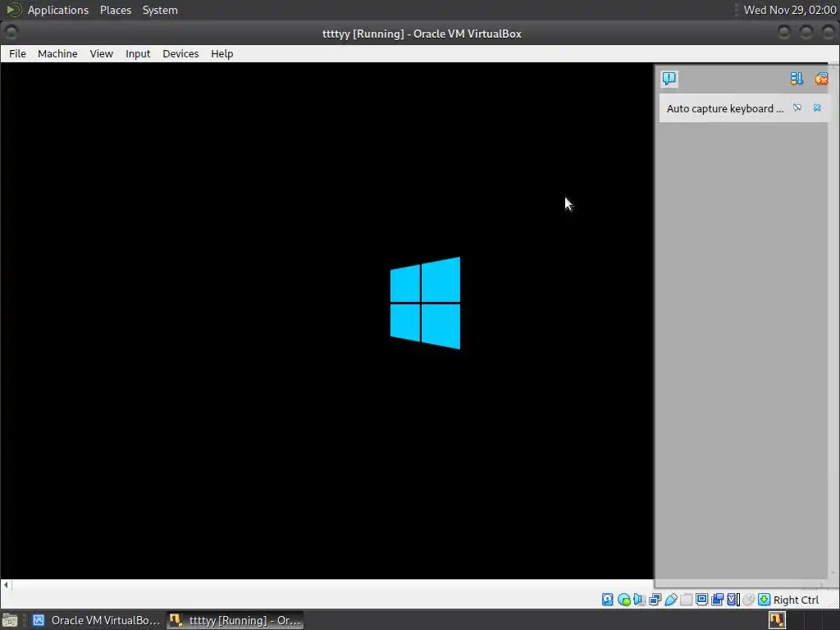Switch to Oracle VM VirtualBox Manager taskbar entry
Screen dimensions: 840x630
click(x=97, y=620)
